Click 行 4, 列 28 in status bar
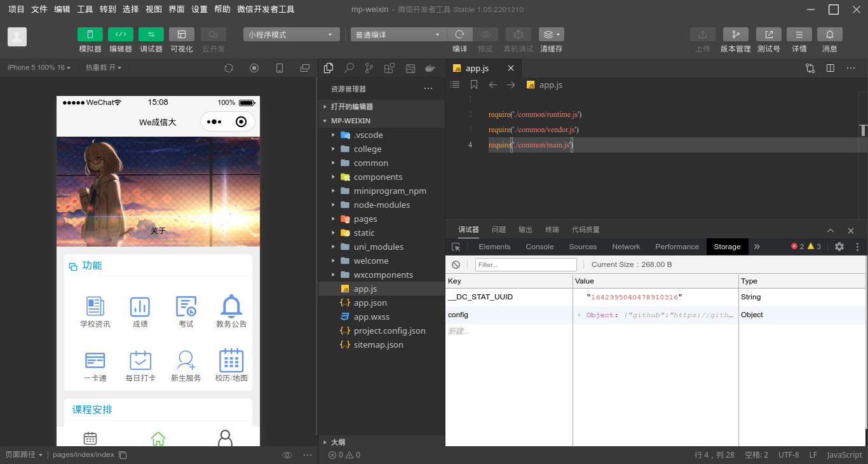 tap(714, 455)
